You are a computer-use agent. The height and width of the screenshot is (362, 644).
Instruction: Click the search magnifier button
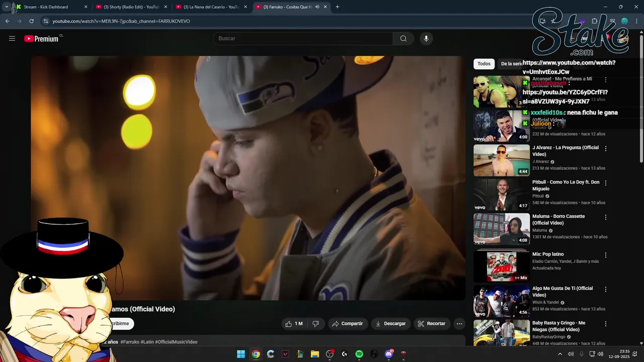point(404,39)
